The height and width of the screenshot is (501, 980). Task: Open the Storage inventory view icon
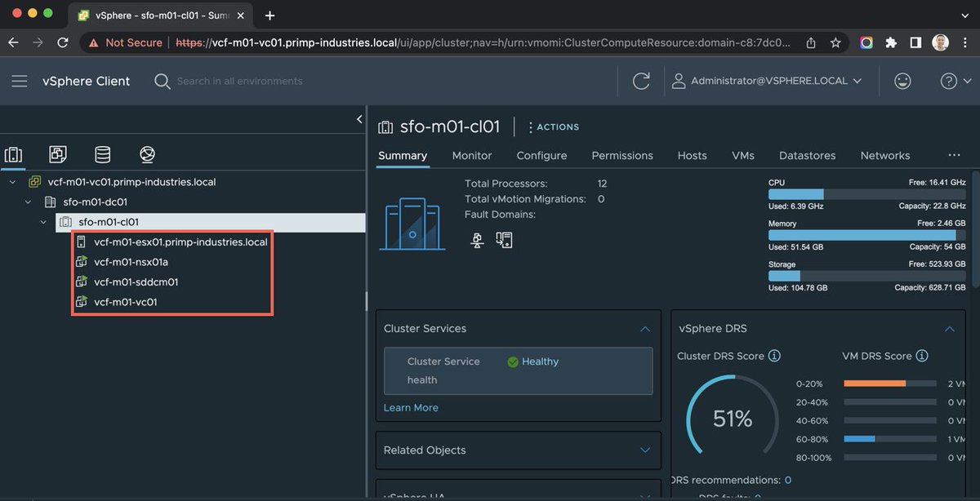point(102,154)
